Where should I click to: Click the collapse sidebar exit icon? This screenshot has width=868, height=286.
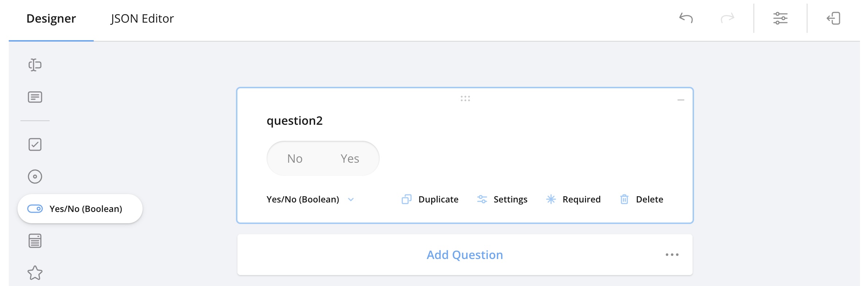[833, 18]
